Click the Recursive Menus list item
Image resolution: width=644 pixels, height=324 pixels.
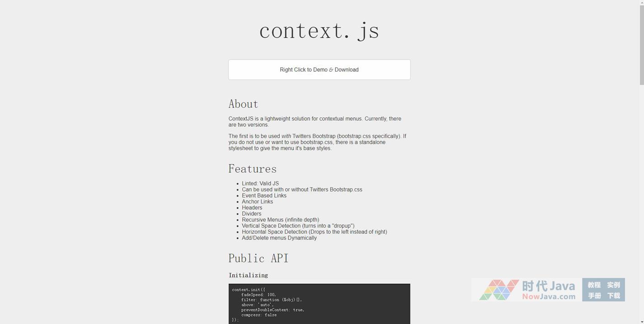[x=280, y=220]
